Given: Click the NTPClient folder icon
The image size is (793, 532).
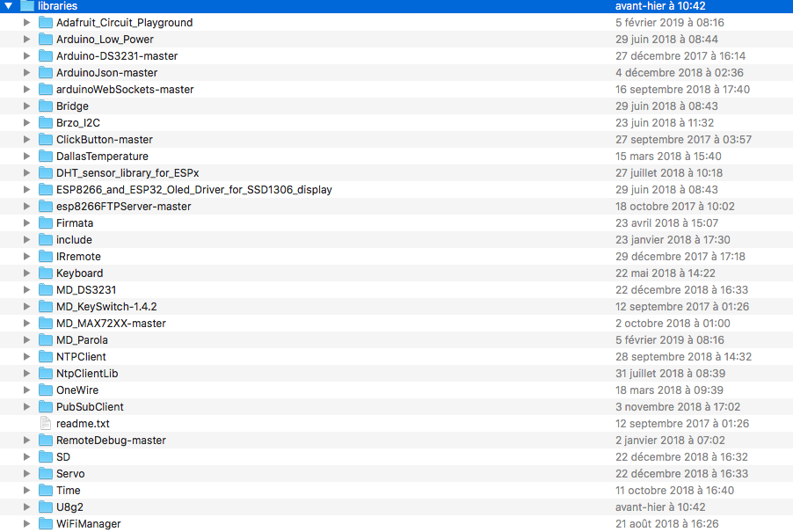Looking at the screenshot, I should coord(46,356).
